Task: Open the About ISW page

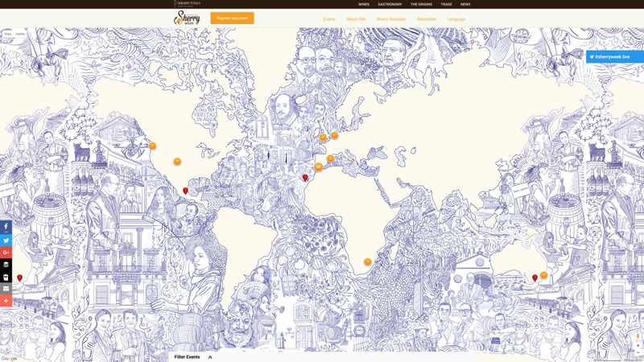Action: [356, 19]
